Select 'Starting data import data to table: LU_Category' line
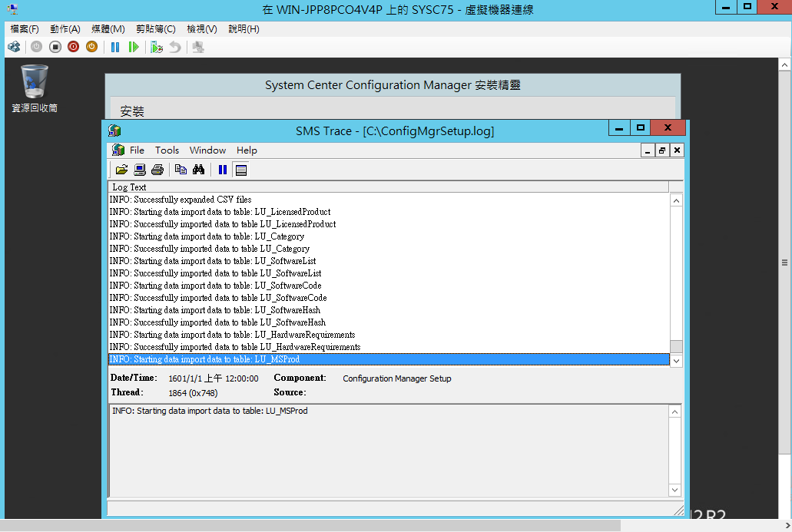Viewport: 792px width, 532px height. point(389,236)
